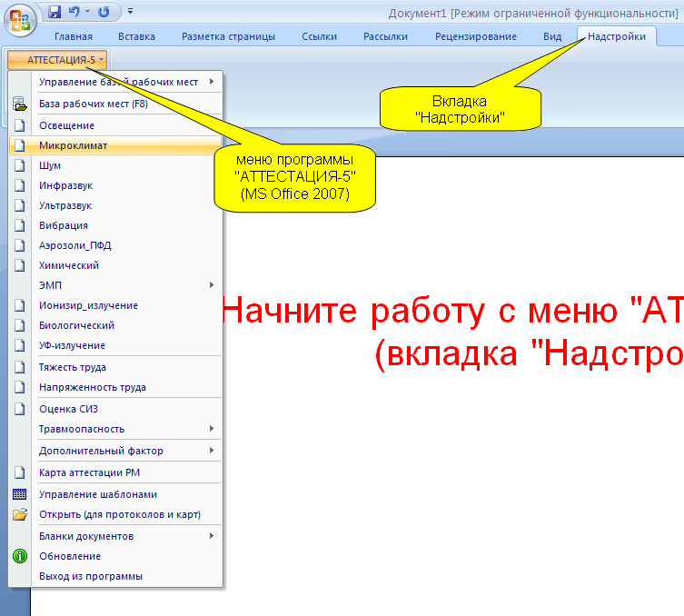Image resolution: width=684 pixels, height=616 pixels.
Task: Open the Ссылки tab
Action: click(320, 36)
